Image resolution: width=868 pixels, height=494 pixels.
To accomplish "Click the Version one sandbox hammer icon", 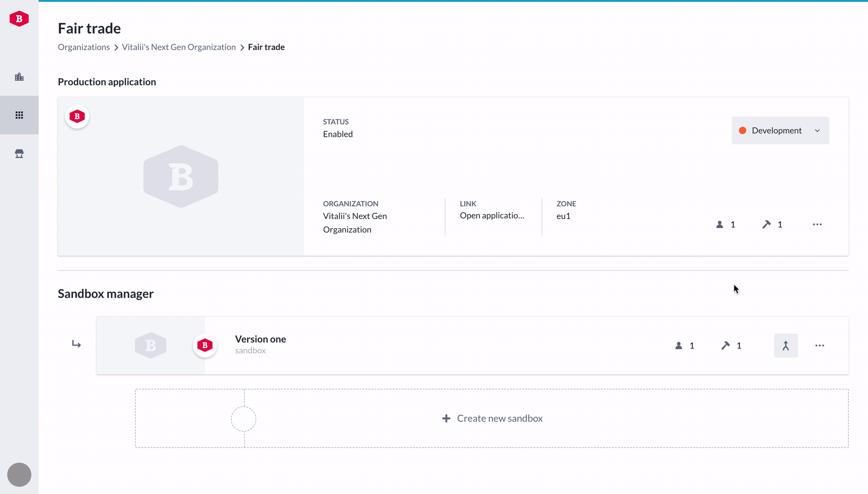I will [725, 345].
